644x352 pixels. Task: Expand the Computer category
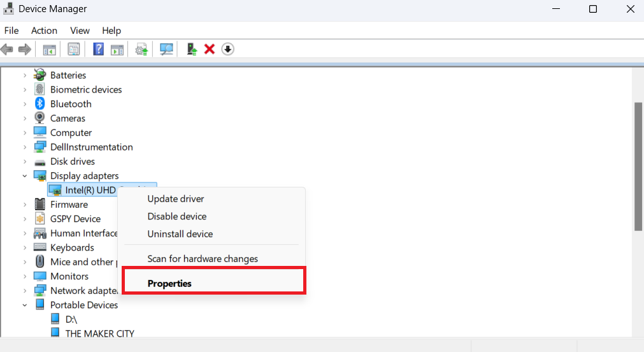25,133
